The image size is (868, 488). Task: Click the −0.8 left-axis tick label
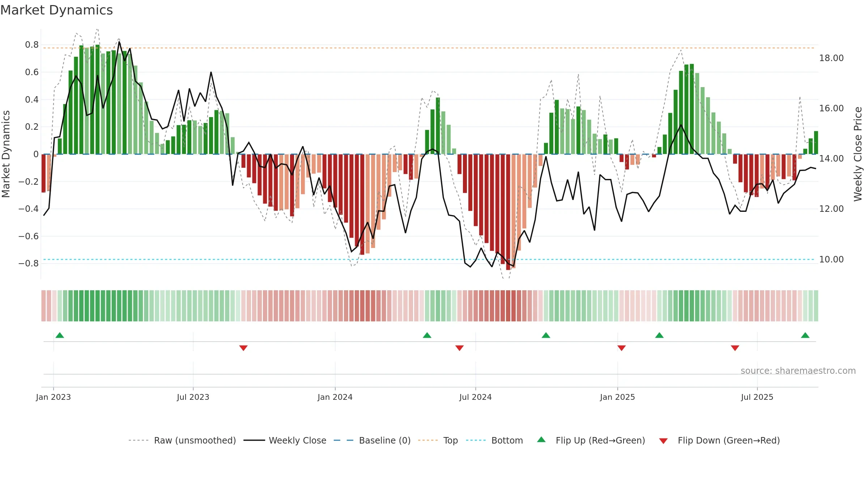coord(29,264)
